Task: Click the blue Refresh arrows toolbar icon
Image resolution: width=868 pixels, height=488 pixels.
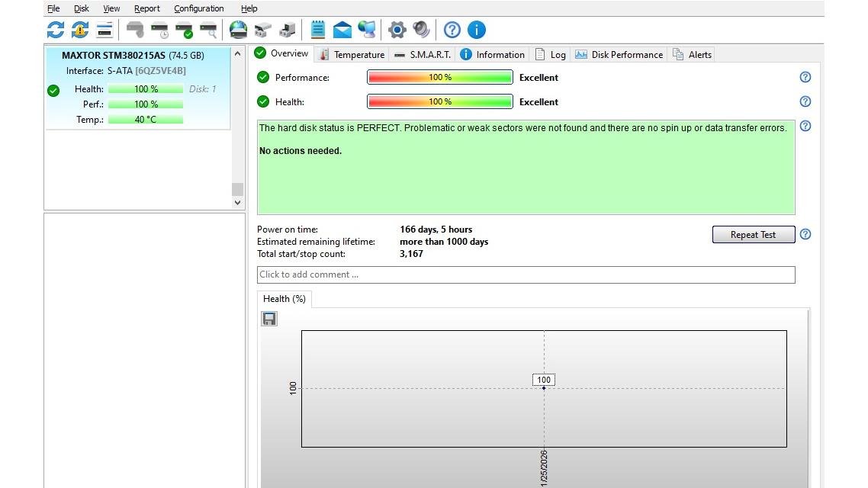Action: 56,30
